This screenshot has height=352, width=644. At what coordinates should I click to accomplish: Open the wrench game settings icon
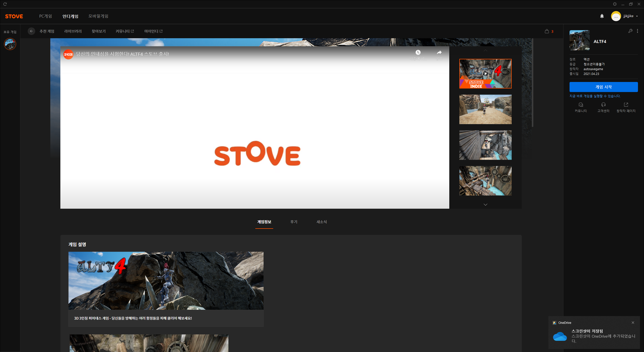coord(630,31)
